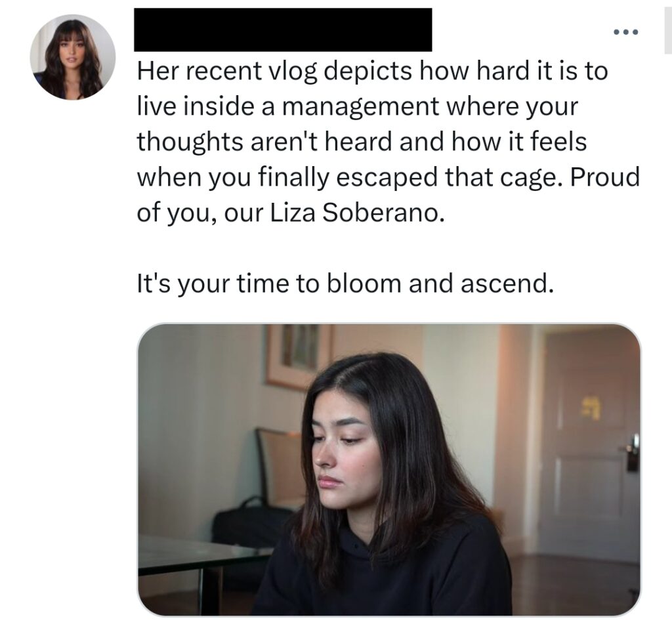This screenshot has height=632, width=672.
Task: Click the word 'management' in the tweet
Action: [x=360, y=107]
